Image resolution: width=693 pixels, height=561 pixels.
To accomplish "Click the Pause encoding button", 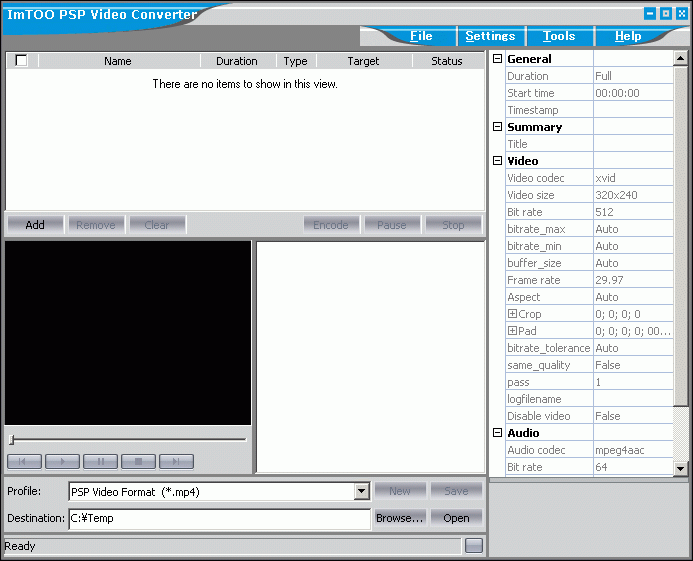I will (x=392, y=225).
